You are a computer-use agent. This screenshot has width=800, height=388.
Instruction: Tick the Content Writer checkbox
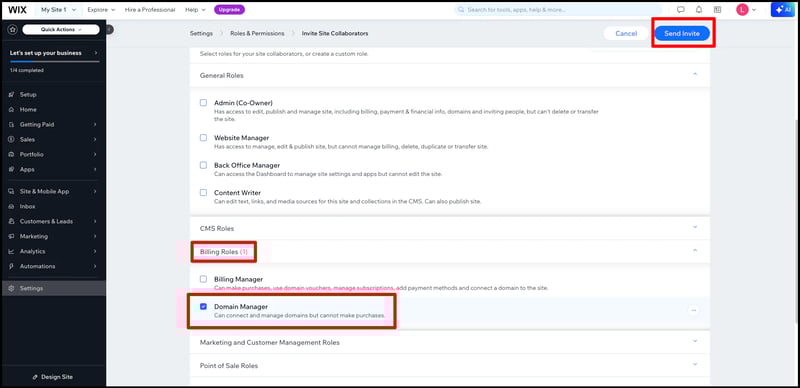[204, 192]
